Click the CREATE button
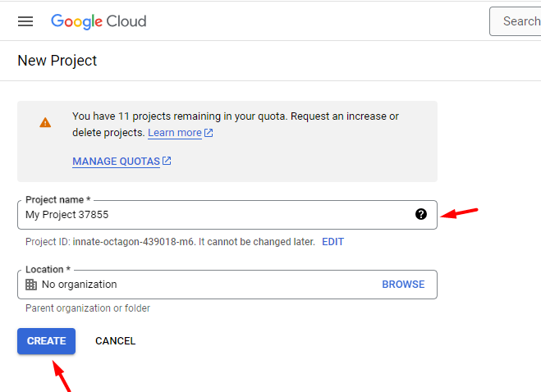This screenshot has width=541, height=392. pyautogui.click(x=46, y=341)
